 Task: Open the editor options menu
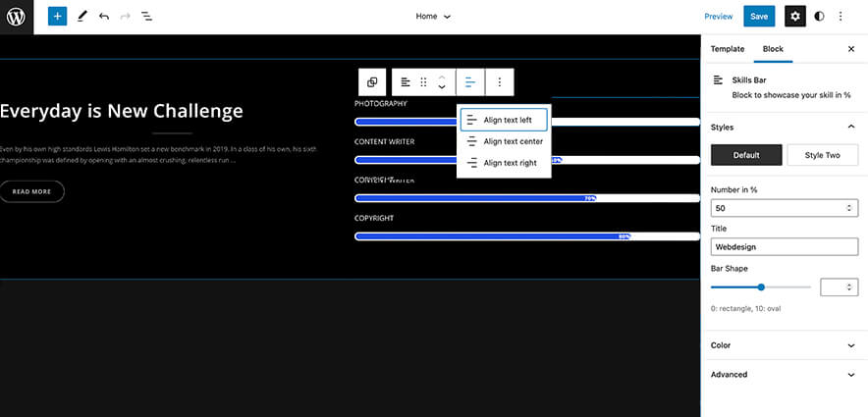tap(841, 17)
